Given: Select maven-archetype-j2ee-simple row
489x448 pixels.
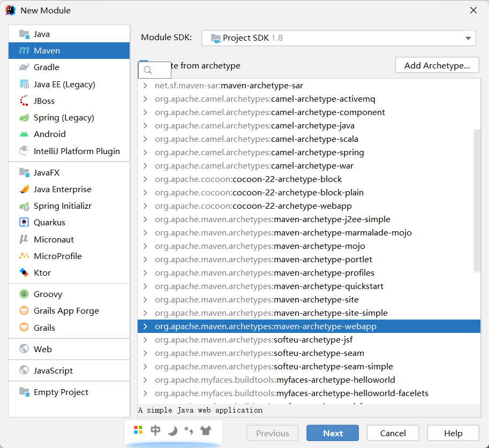Looking at the screenshot, I should [x=309, y=219].
